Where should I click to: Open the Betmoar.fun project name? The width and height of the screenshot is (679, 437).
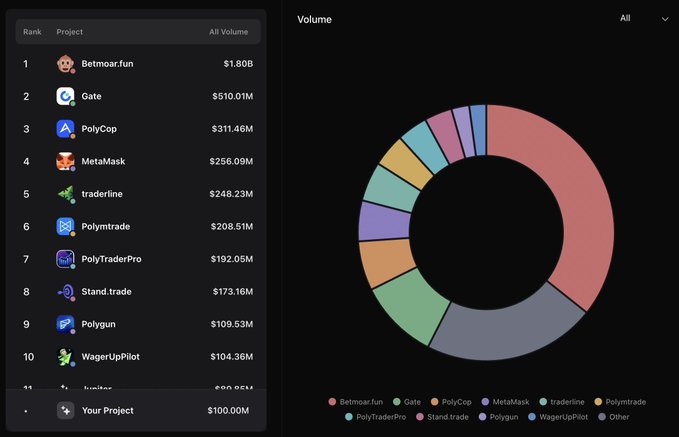click(107, 64)
